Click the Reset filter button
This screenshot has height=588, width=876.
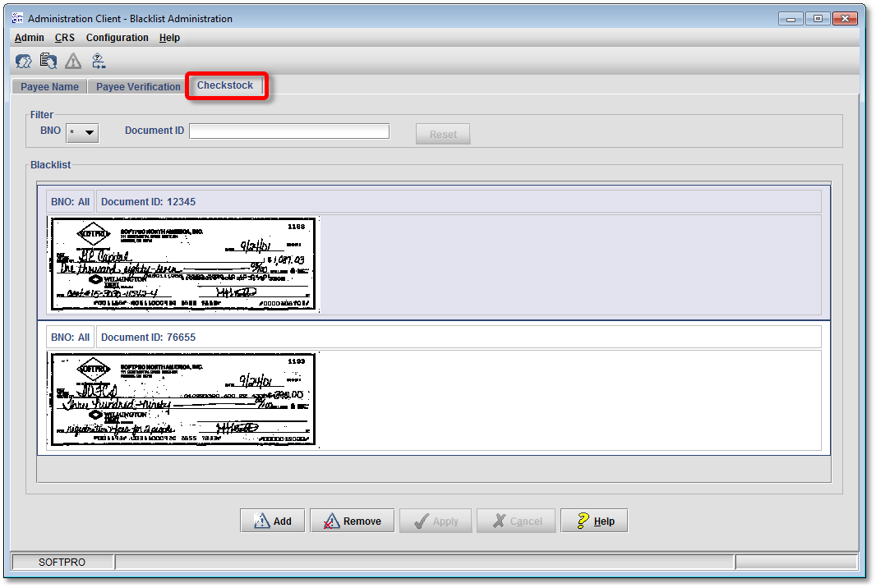coord(443,134)
